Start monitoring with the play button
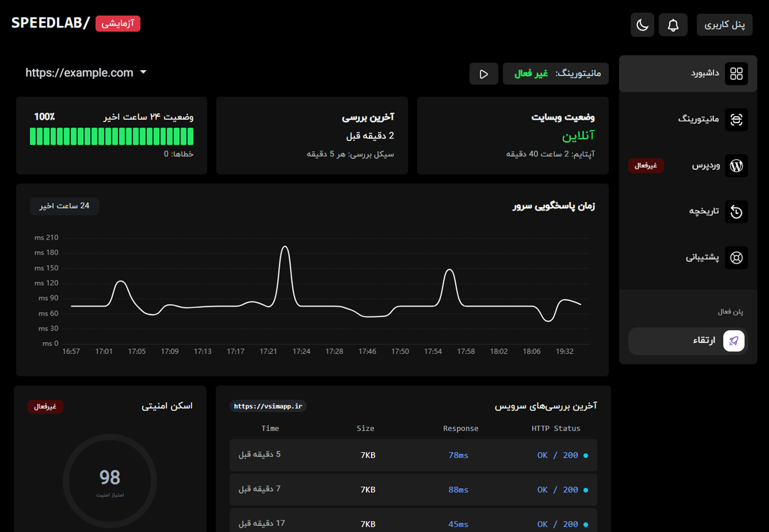The image size is (769, 532). coord(484,74)
